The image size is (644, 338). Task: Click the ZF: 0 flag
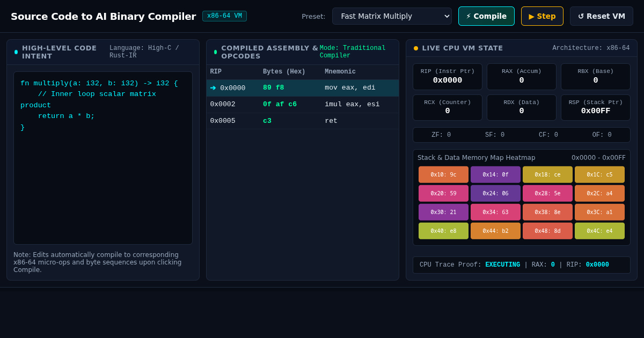pyautogui.click(x=441, y=135)
